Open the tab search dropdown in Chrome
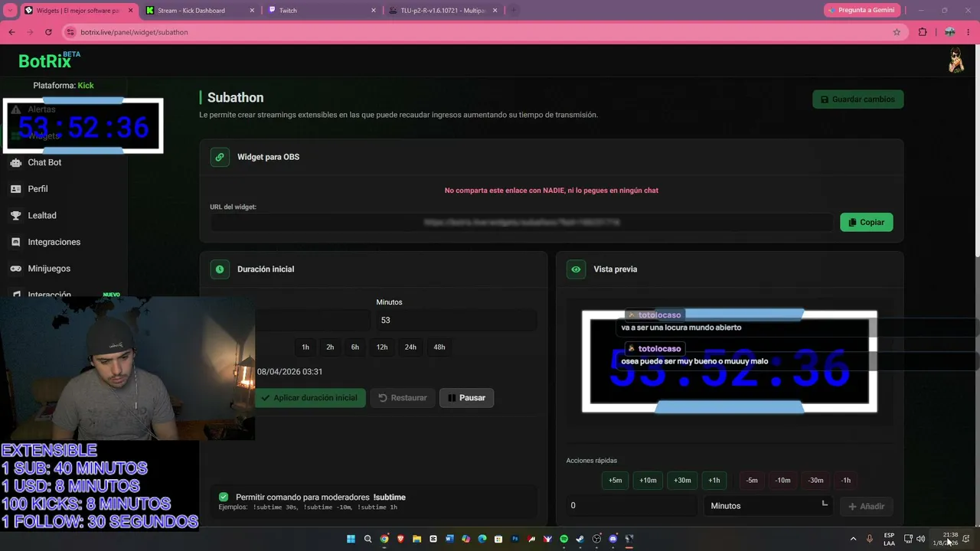 click(x=11, y=11)
